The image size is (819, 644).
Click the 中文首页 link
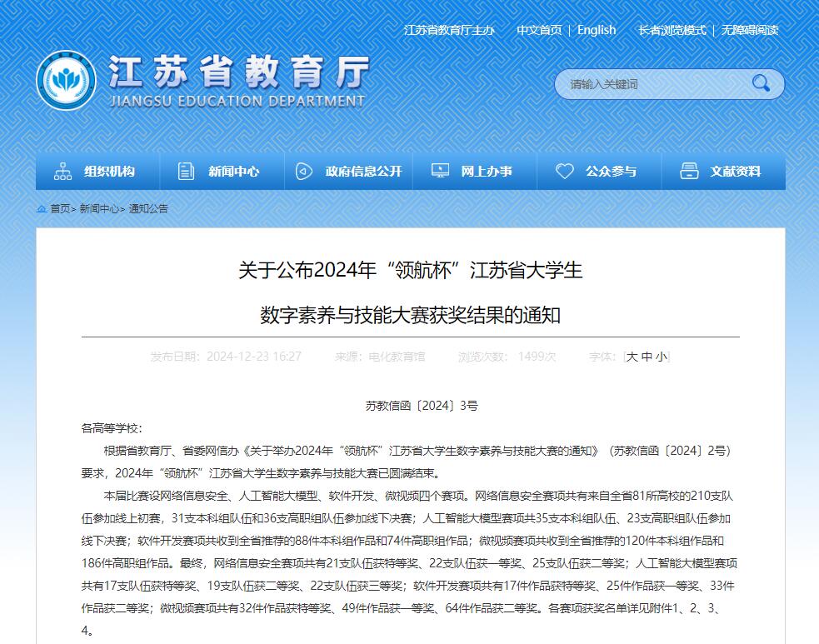[x=539, y=30]
